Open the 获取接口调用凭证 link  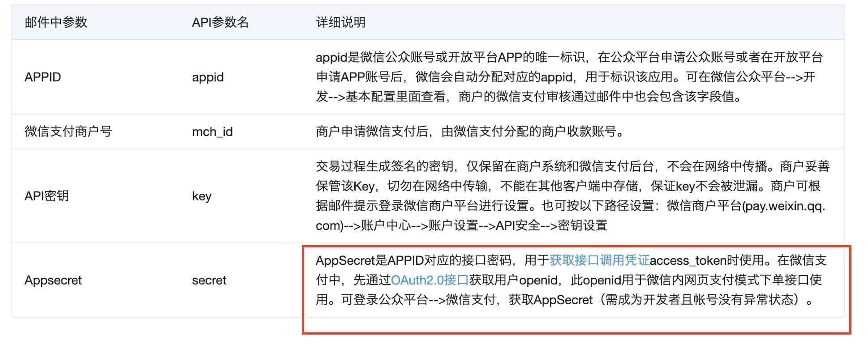[x=599, y=260]
